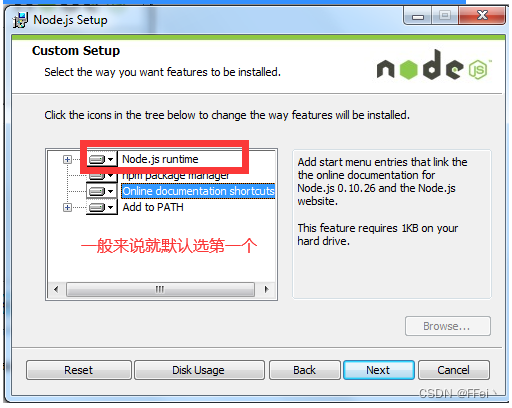
Task: Click the Online documentation shortcuts drive icon
Action: 97,191
